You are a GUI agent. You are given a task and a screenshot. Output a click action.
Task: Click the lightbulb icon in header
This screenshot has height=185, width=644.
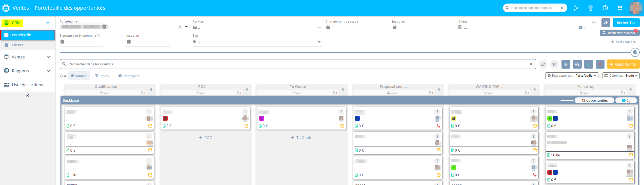[x=591, y=8]
